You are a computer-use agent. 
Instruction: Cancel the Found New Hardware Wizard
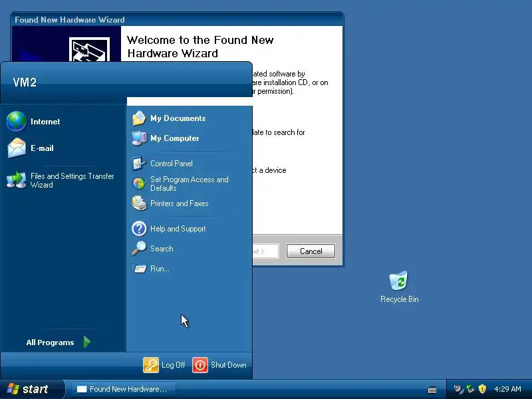click(x=311, y=251)
